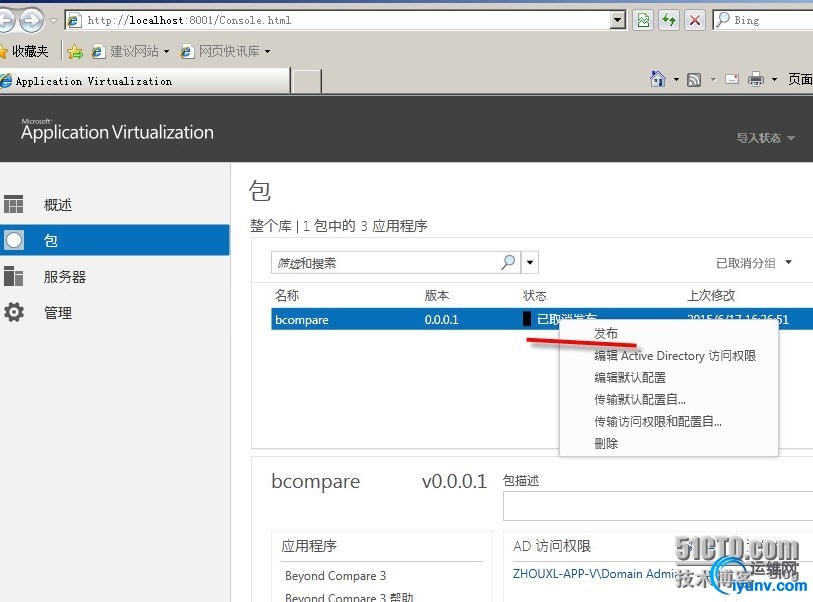
Task: Click the 筛选和搜索 filter input
Action: tap(385, 263)
